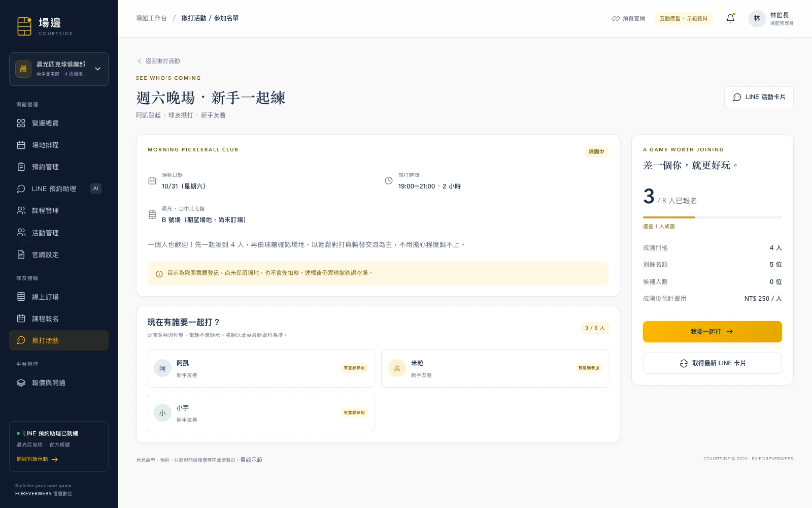The width and height of the screenshot is (812, 508).
Task: Click the info icon in yellow notice
Action: 159,274
